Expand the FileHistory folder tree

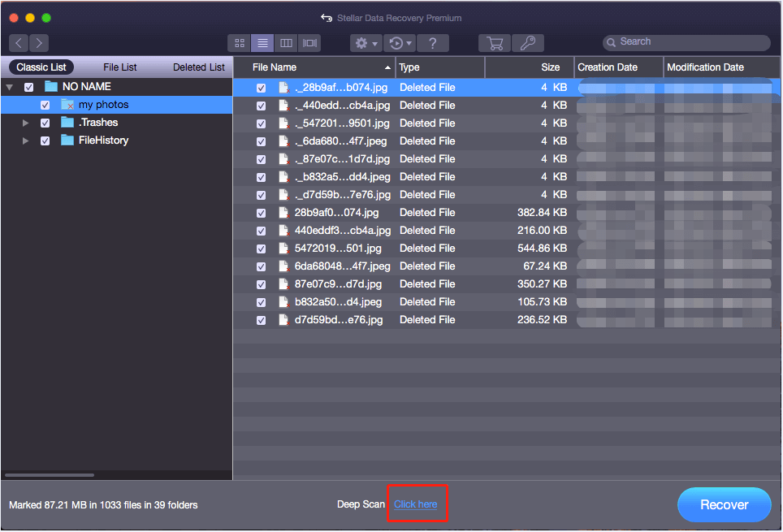(26, 141)
